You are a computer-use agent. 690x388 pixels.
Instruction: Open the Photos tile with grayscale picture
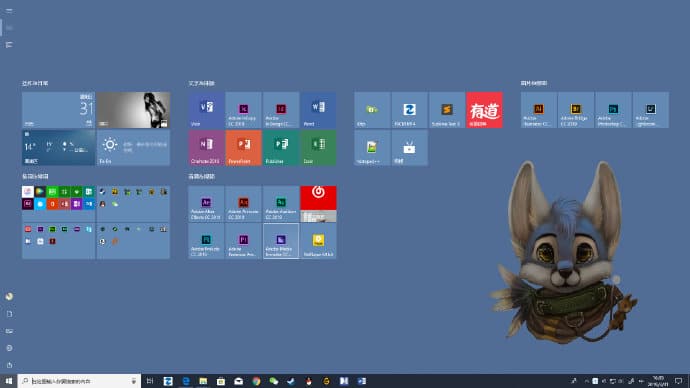[133, 110]
